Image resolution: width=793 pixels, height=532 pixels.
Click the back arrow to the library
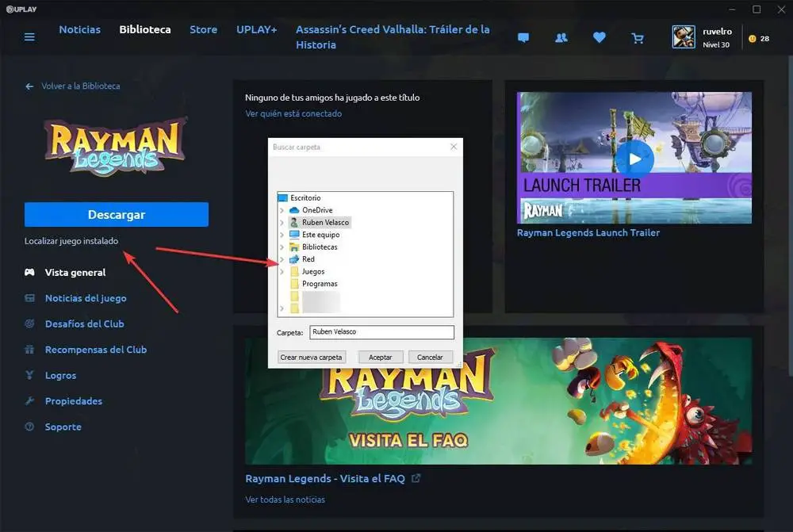point(29,86)
